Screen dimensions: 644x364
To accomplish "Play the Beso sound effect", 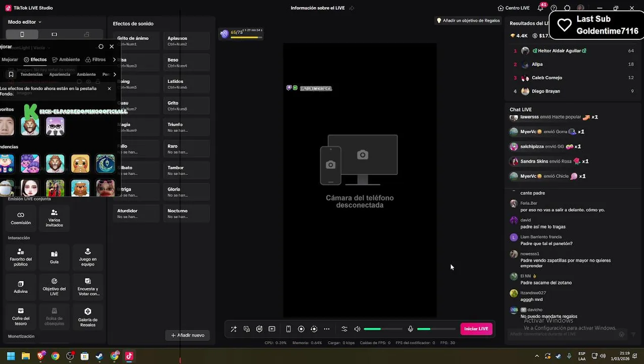I will pos(186,63).
